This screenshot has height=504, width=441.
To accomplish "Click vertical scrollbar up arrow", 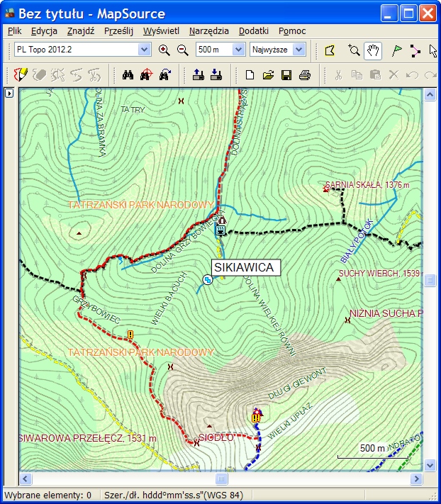I will [430, 94].
